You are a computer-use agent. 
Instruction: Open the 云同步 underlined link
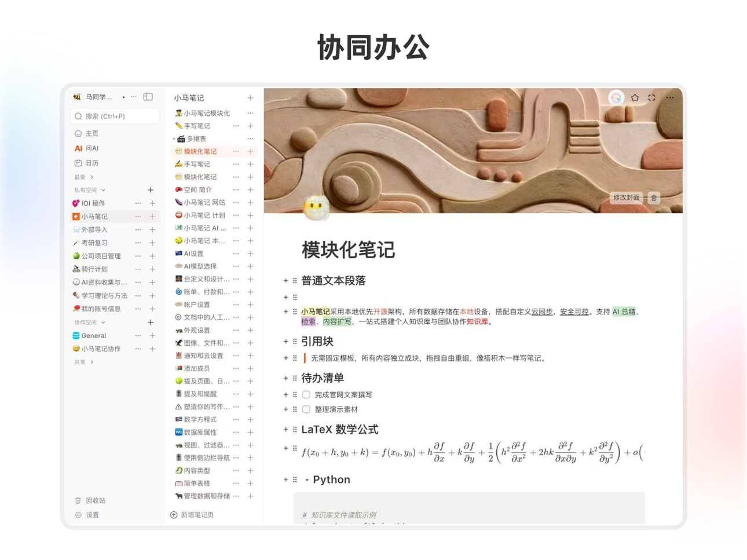541,312
